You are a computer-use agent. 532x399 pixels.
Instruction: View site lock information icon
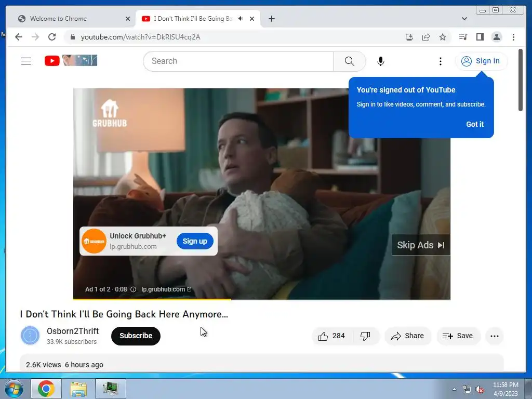72,37
